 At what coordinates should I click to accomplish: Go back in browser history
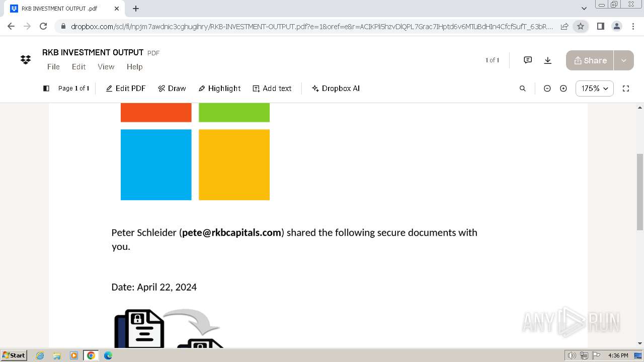tap(11, 26)
